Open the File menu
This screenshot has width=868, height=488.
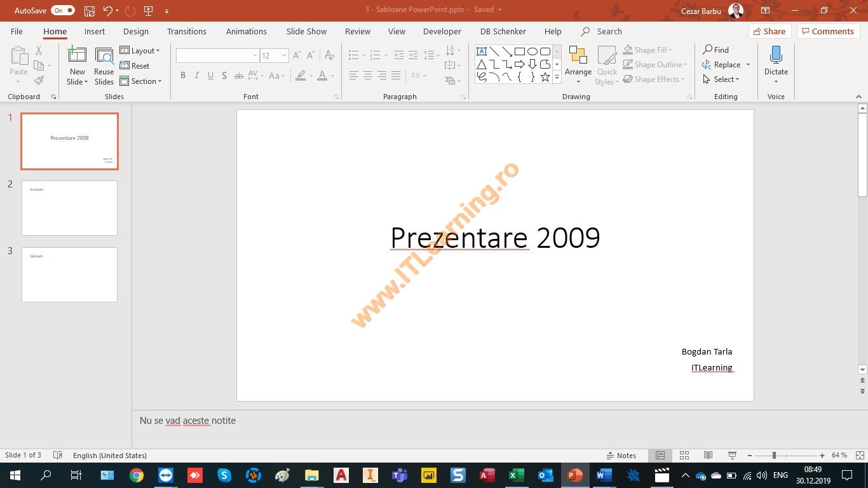[17, 31]
